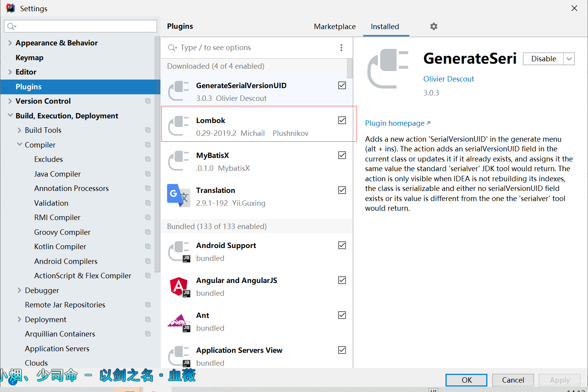Expand the Debugger node arrow
This screenshot has width=588, height=392.
click(x=19, y=290)
